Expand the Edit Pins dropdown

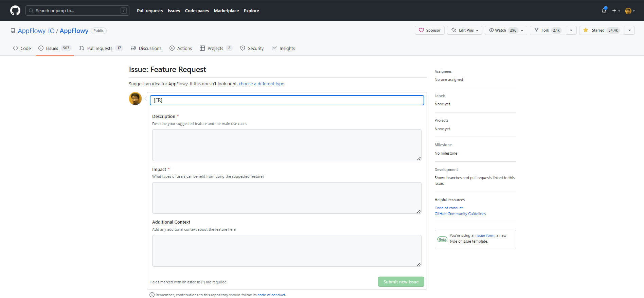[464, 30]
